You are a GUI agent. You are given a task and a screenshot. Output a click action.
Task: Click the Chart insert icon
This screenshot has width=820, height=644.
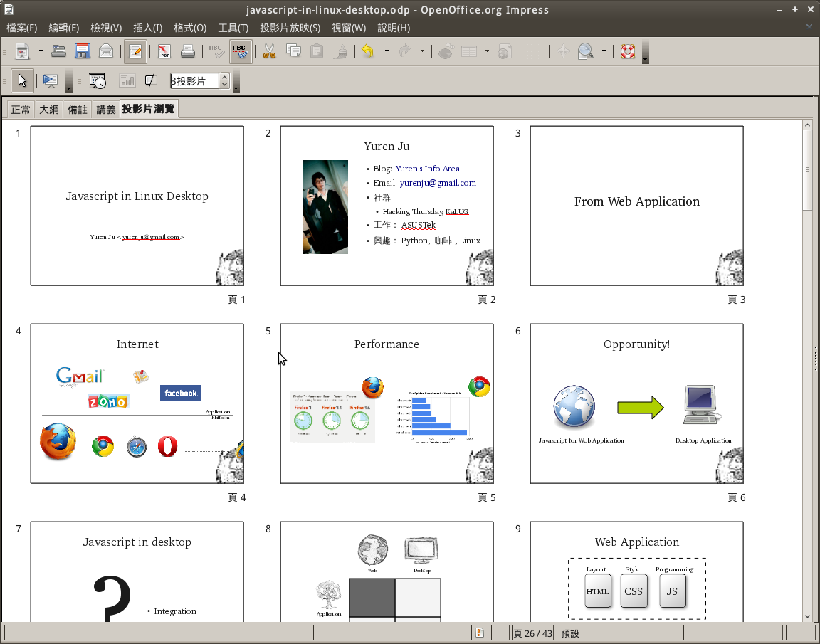[446, 51]
